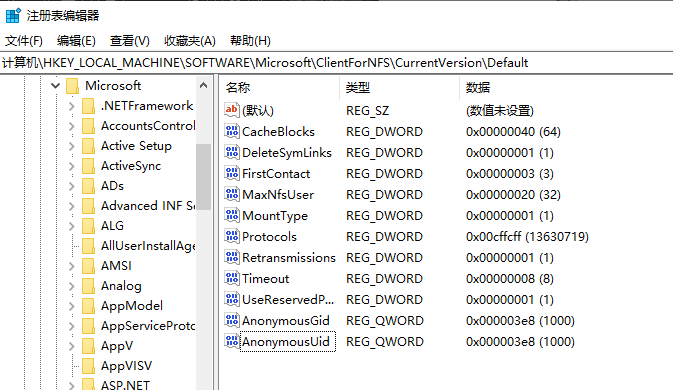
Task: Click the AppV folder icon
Action: [x=88, y=346]
